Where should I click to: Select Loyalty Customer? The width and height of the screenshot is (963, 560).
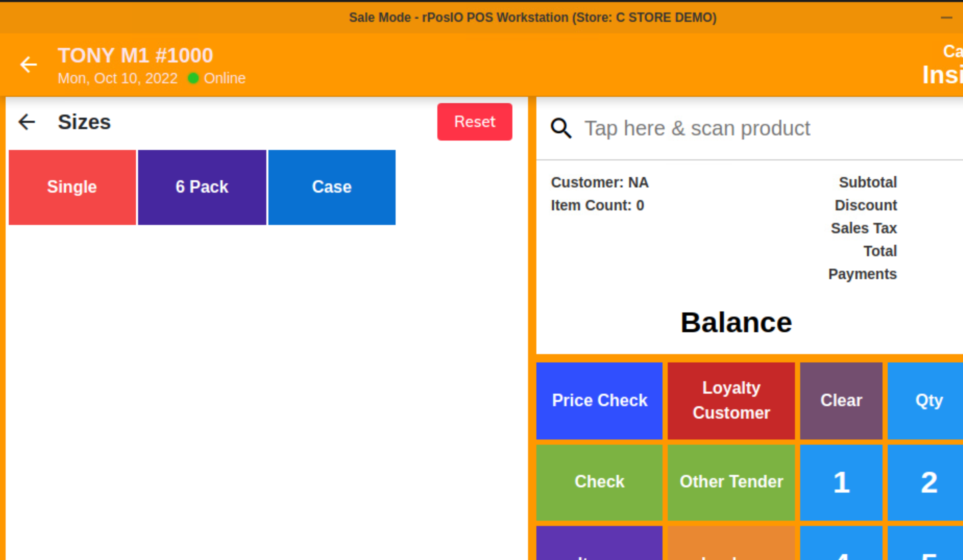click(x=731, y=401)
